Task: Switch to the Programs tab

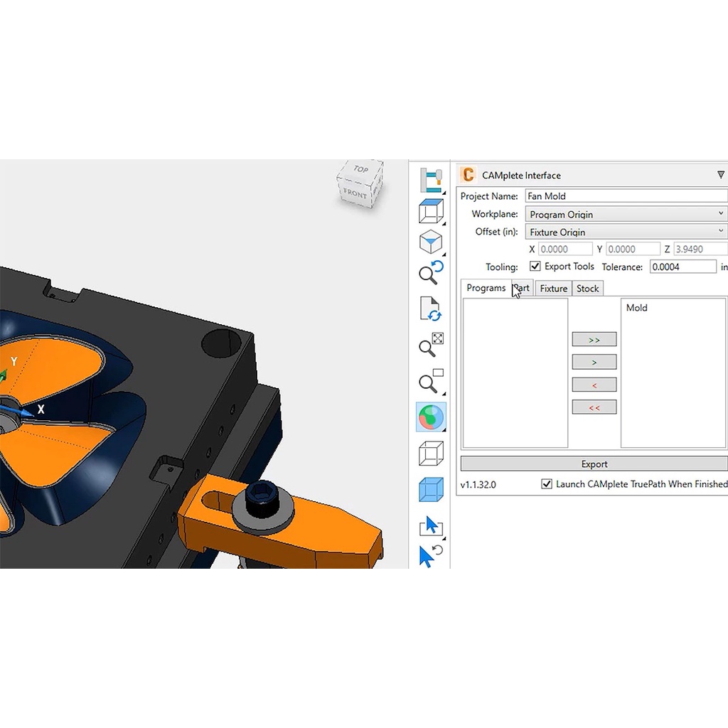Action: (x=486, y=288)
